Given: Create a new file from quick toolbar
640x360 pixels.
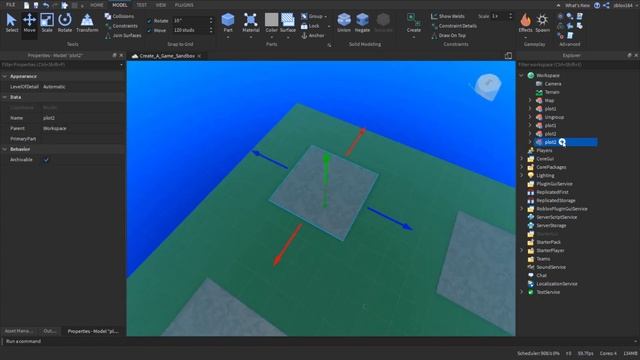Looking at the screenshot, I should tap(26, 5).
